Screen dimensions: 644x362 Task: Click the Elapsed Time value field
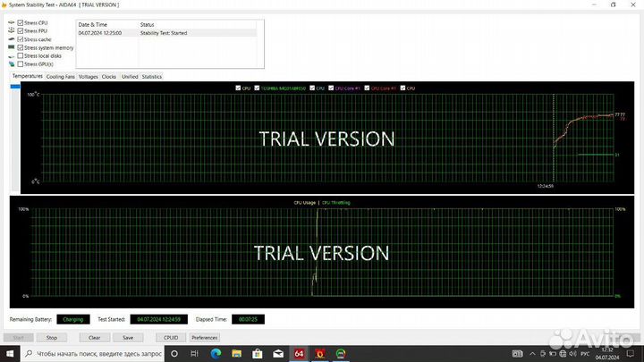[x=248, y=319]
